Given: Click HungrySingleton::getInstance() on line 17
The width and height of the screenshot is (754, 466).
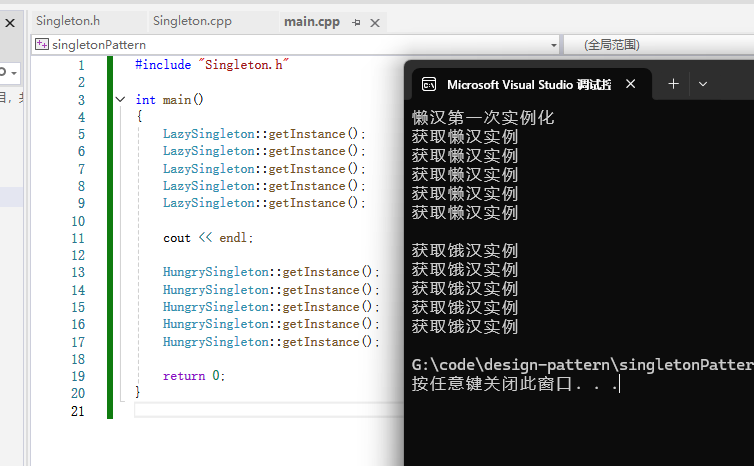Looking at the screenshot, I should [271, 342].
